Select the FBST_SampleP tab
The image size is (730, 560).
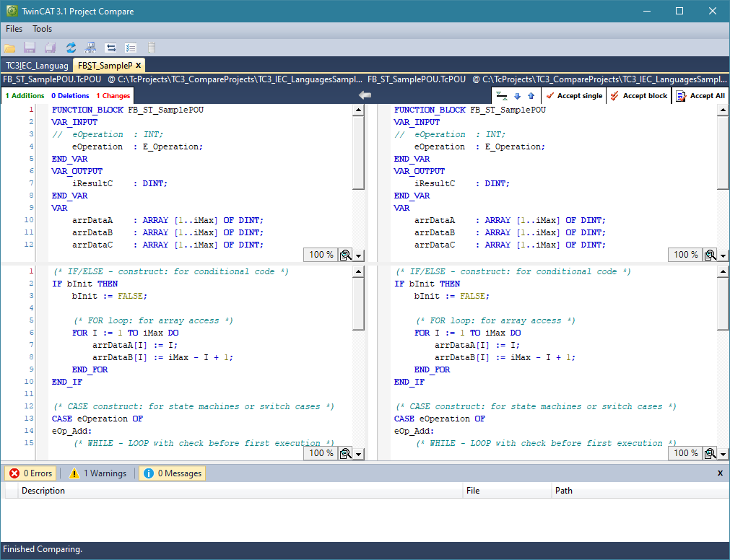(x=105, y=66)
